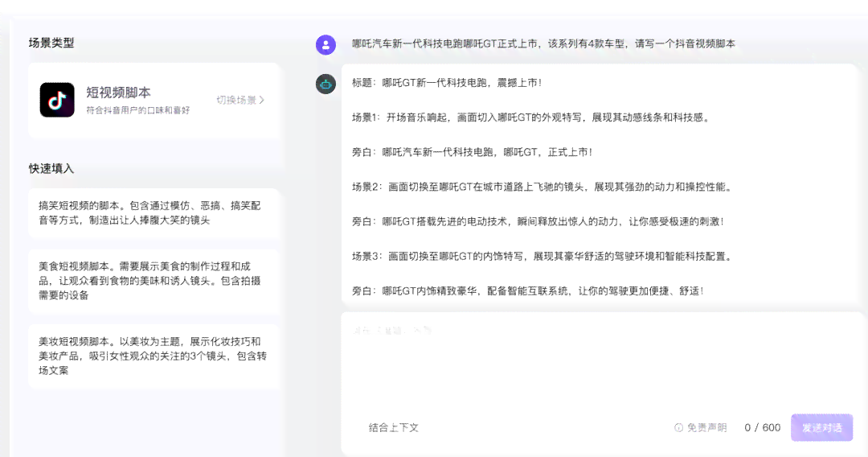
Task: Open the 免责声明 disclaimer link
Action: (x=707, y=428)
